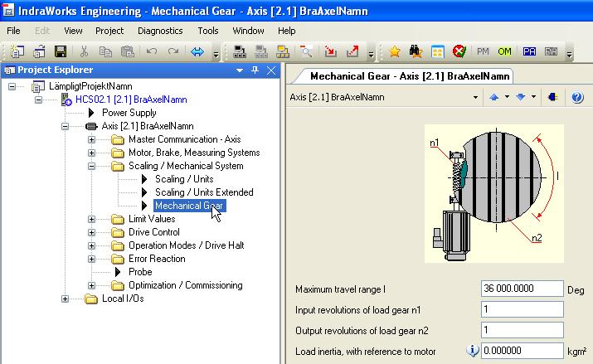Click the parameter list window icon

pos(438,51)
